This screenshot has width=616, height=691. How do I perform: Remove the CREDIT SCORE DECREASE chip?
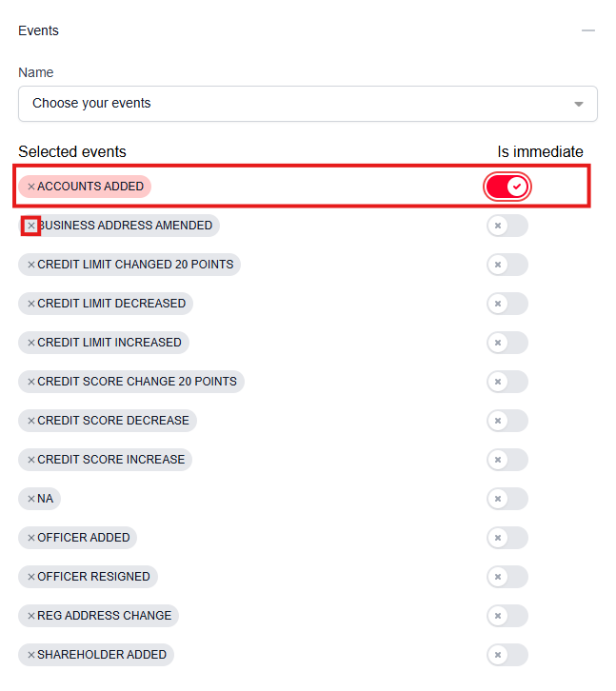coord(30,421)
